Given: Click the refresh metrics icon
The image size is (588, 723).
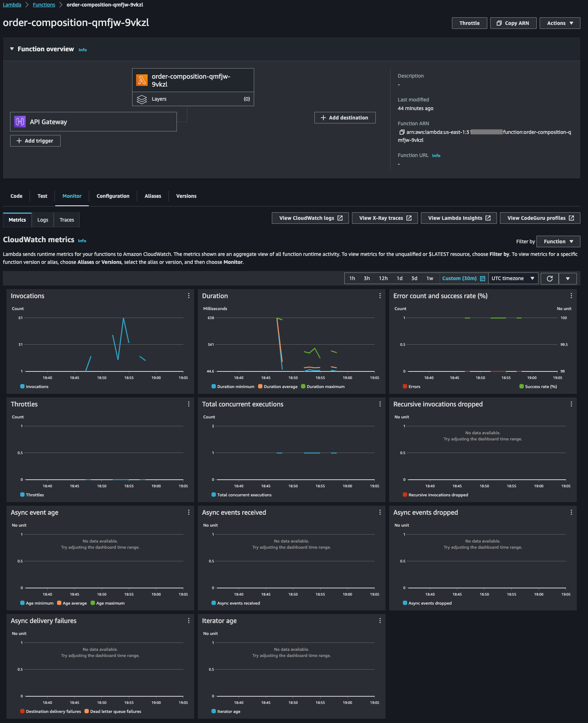Looking at the screenshot, I should (x=550, y=278).
